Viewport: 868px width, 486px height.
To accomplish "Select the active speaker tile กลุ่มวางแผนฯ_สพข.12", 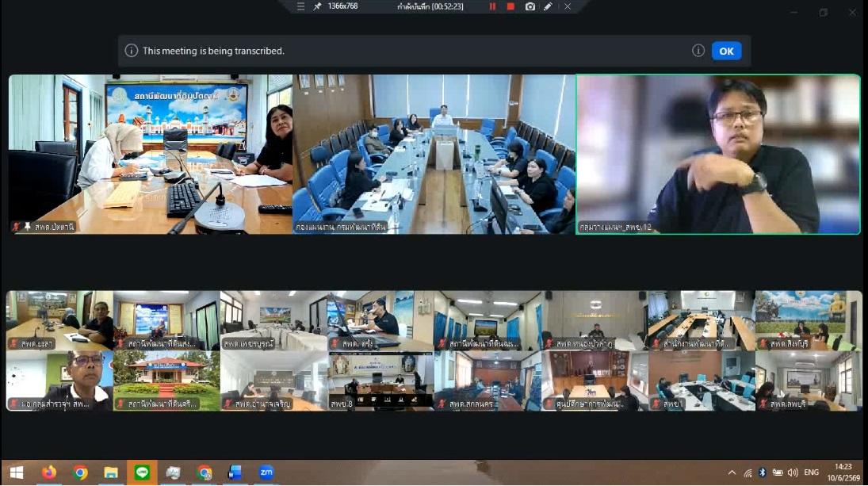I will (718, 155).
